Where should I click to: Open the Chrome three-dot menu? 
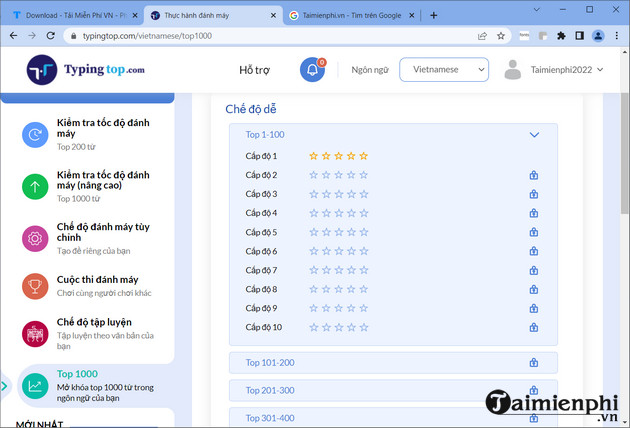617,36
